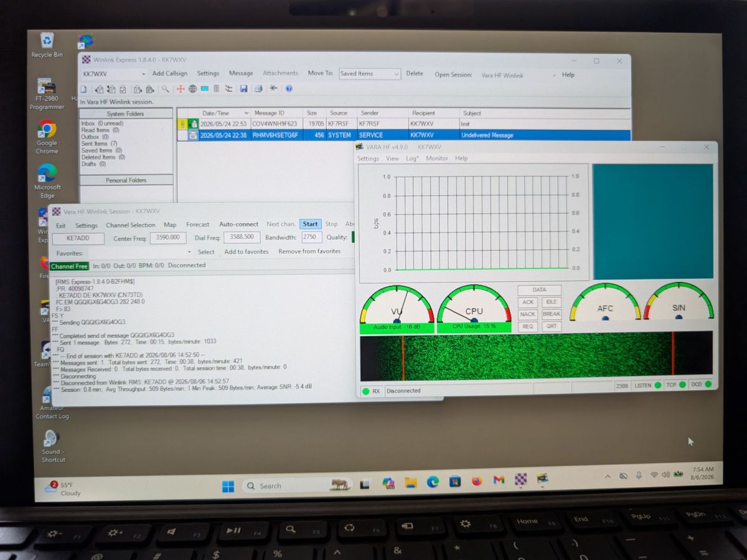The image size is (747, 560).
Task: Open Forecast menu in Vara session window
Action: click(x=198, y=225)
